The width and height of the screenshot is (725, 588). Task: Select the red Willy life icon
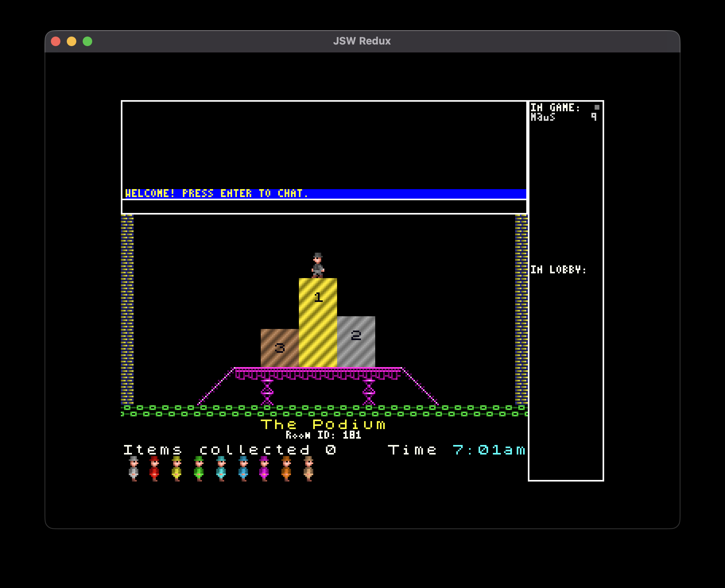[155, 469]
